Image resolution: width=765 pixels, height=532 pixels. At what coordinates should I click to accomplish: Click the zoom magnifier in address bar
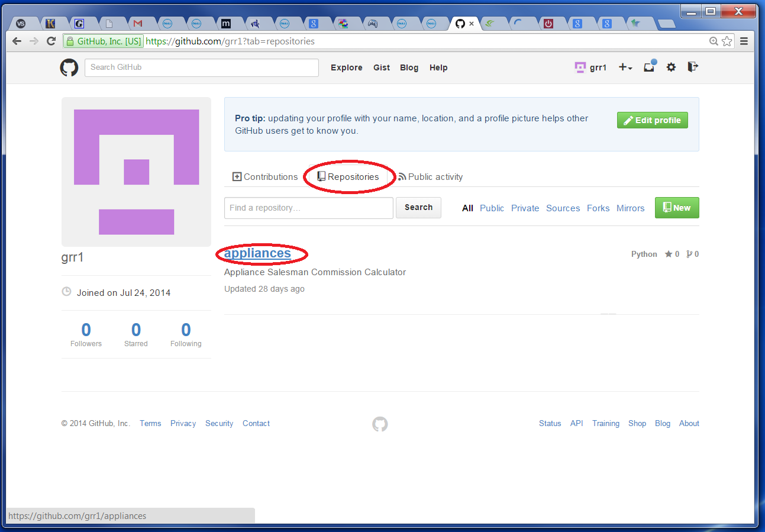tap(714, 41)
